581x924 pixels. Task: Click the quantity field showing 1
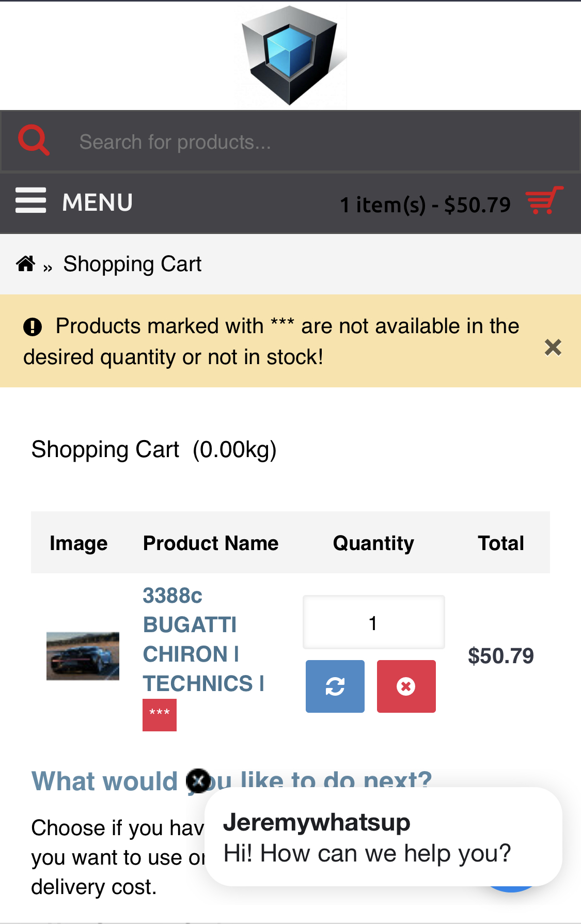coord(373,623)
